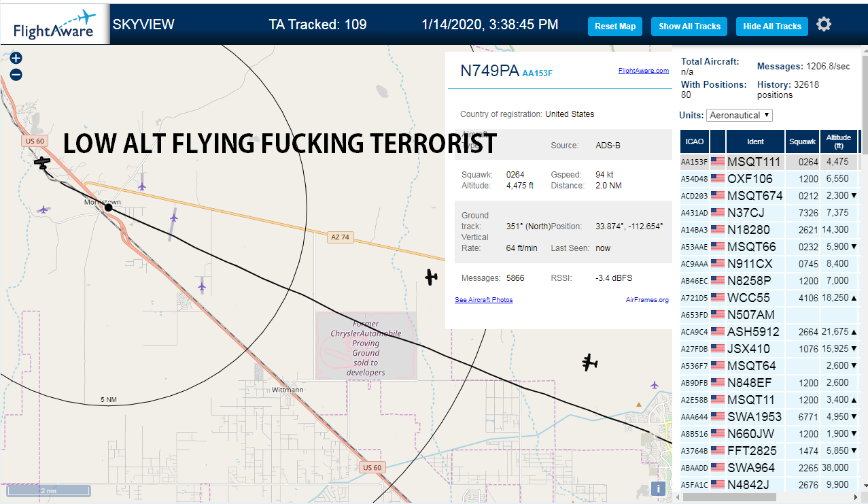The height and width of the screenshot is (504, 868).
Task: Click the N749PA registration heading
Action: pos(489,71)
